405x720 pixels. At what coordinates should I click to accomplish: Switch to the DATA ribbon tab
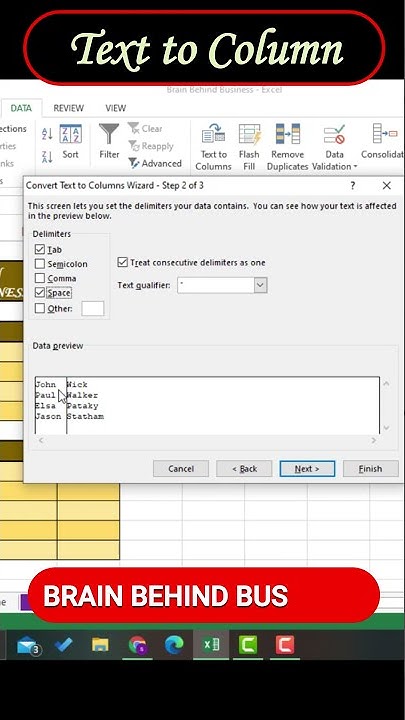pos(21,108)
